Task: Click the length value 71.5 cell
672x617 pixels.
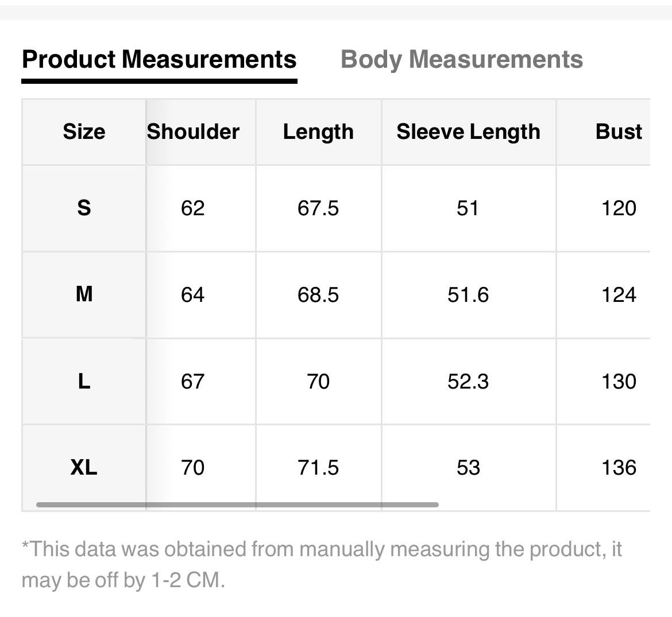Action: (x=318, y=467)
